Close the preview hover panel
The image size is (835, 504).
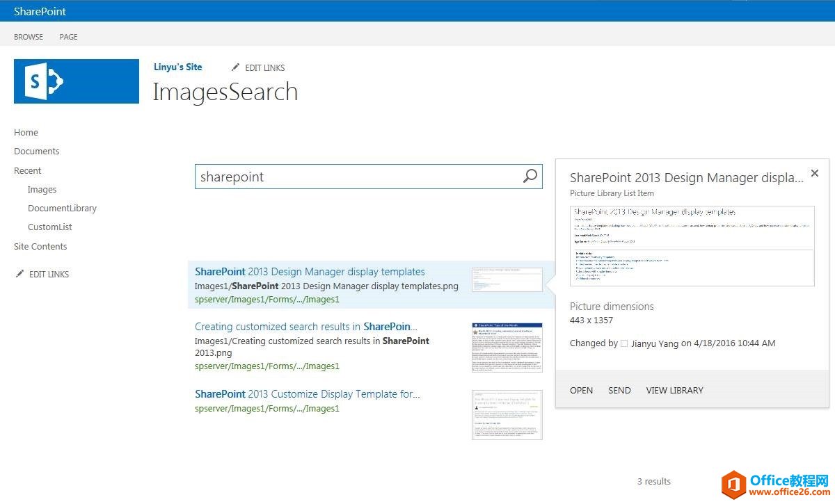(x=815, y=174)
